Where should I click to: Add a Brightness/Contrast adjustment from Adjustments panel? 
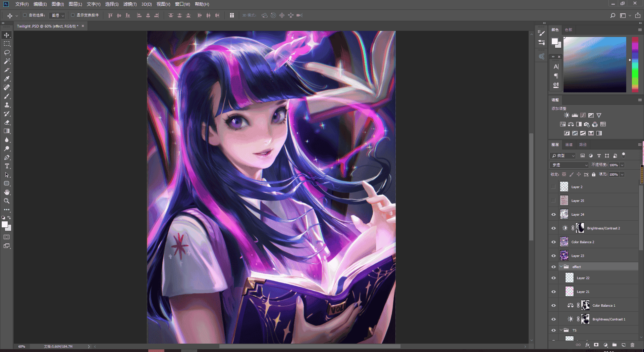[567, 115]
